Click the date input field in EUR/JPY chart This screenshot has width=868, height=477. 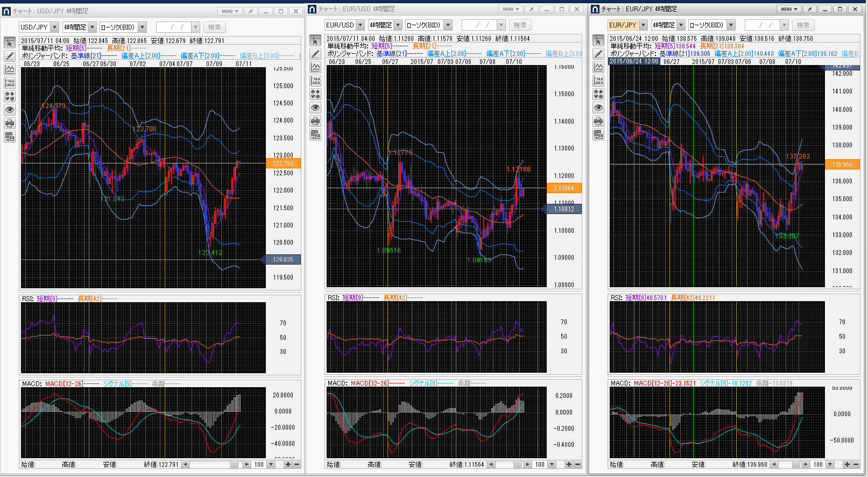click(761, 25)
